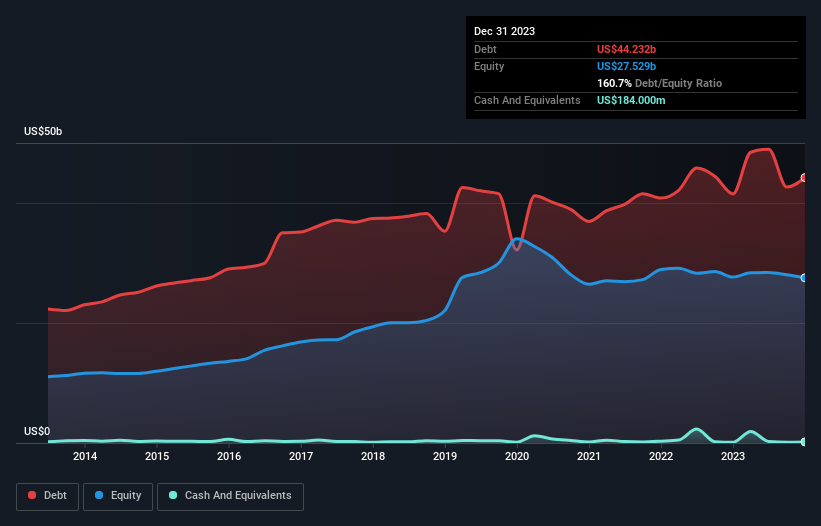This screenshot has width=821, height=526.
Task: Click the US$0 y-axis label
Action: coord(37,431)
